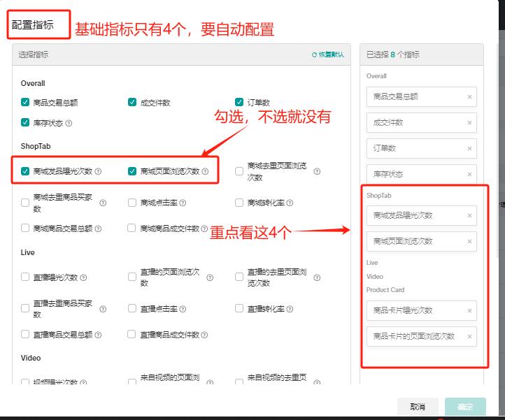Uncheck the 成交件数 checkbox
This screenshot has width=505, height=420.
pos(132,102)
